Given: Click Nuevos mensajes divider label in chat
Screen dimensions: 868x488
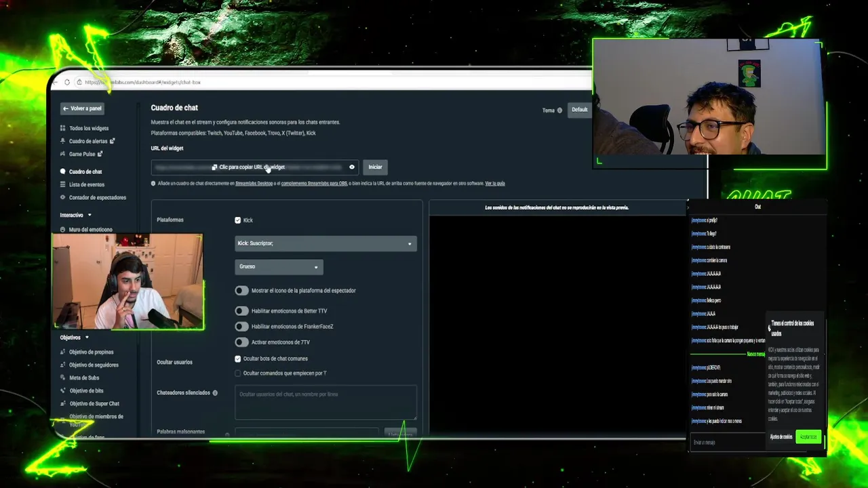Looking at the screenshot, I should pos(755,354).
